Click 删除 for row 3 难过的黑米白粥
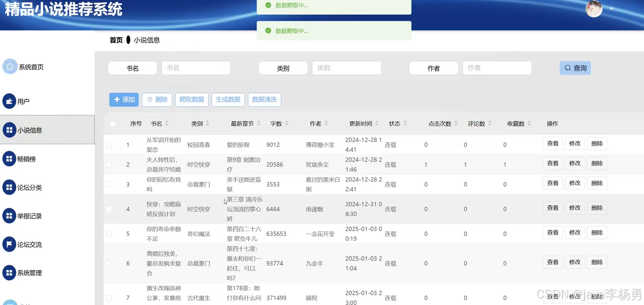 597,183
